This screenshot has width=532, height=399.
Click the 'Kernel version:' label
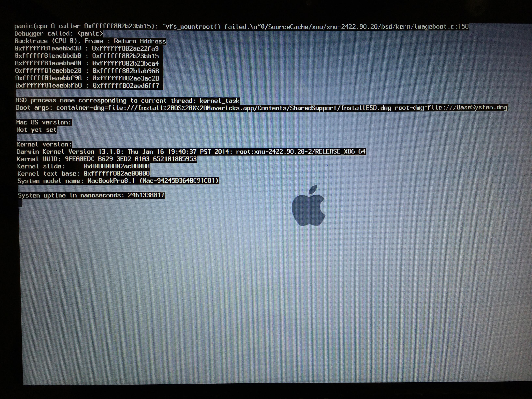(44, 144)
